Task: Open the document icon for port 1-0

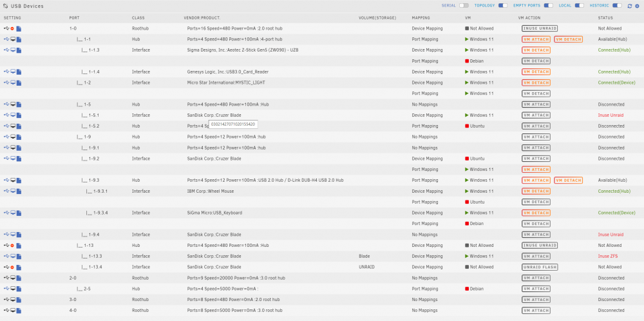Action: [x=19, y=29]
